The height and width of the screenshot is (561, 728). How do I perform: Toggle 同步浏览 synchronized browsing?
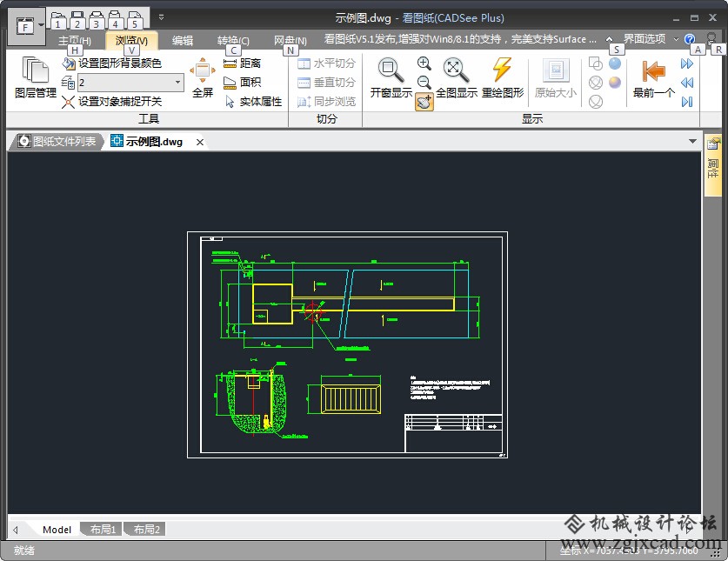(x=326, y=101)
